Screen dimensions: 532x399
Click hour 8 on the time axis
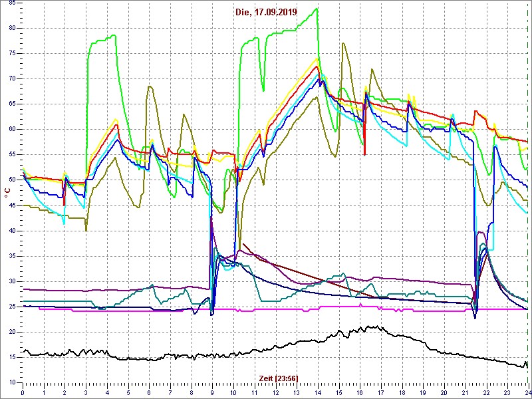pos(191,393)
